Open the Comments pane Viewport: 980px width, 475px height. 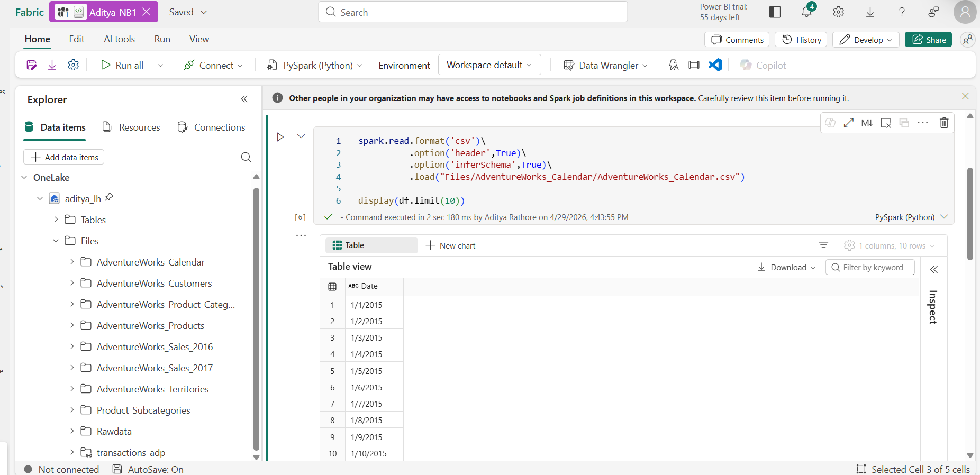[737, 40]
